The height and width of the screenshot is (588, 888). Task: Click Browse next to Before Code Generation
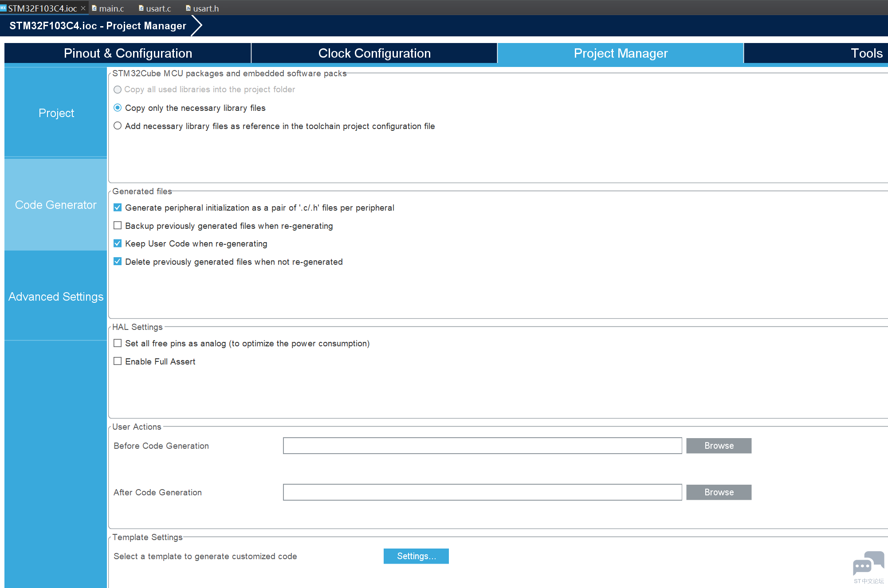(718, 445)
